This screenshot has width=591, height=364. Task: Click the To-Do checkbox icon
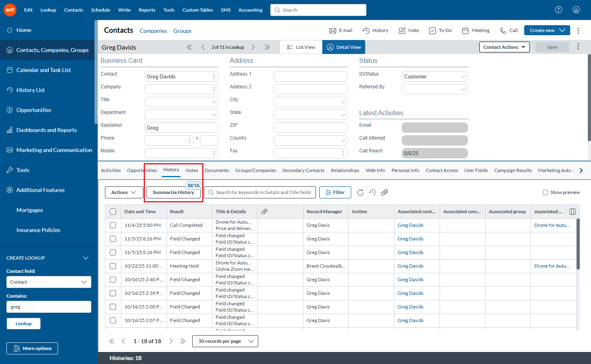[432, 31]
